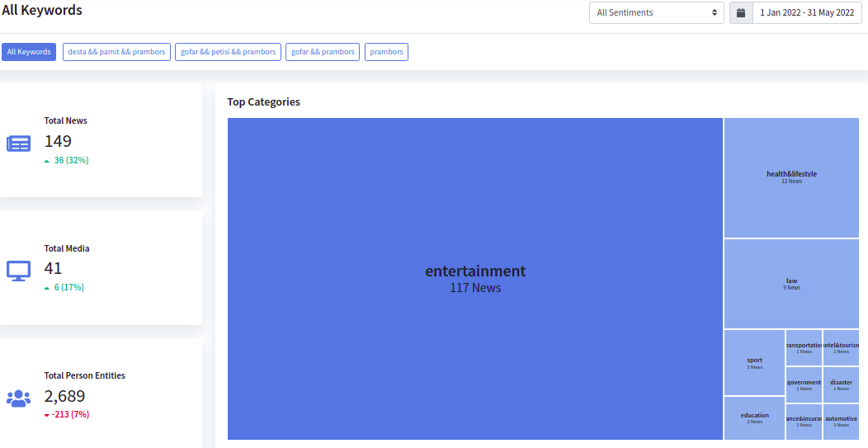Click the green up arrow under Total News
This screenshot has width=868, height=448.
click(47, 161)
